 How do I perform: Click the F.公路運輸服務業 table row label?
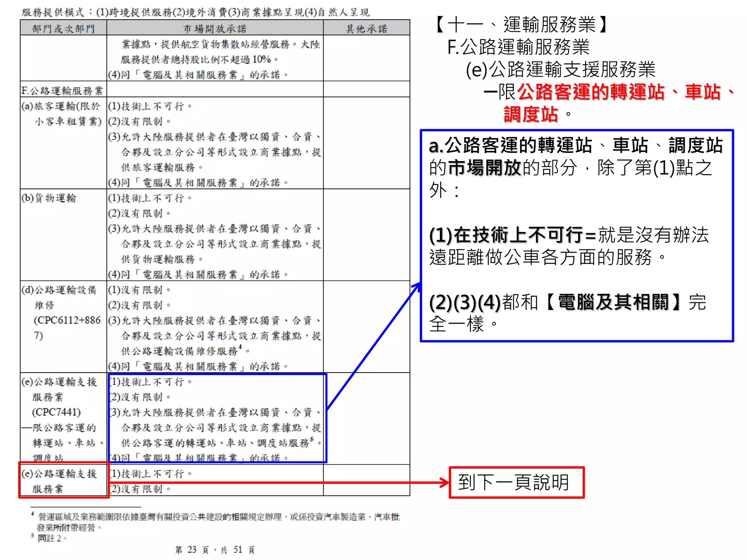(x=62, y=90)
